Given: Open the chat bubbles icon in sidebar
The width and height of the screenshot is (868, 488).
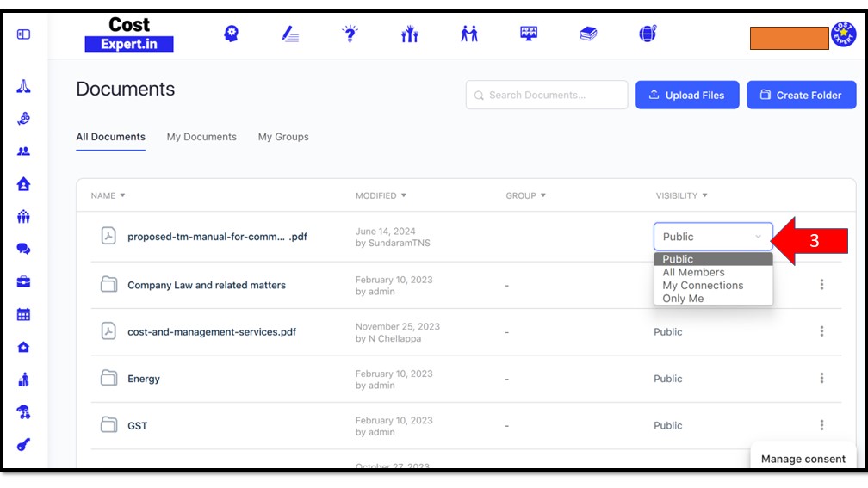Looking at the screenshot, I should pyautogui.click(x=24, y=249).
